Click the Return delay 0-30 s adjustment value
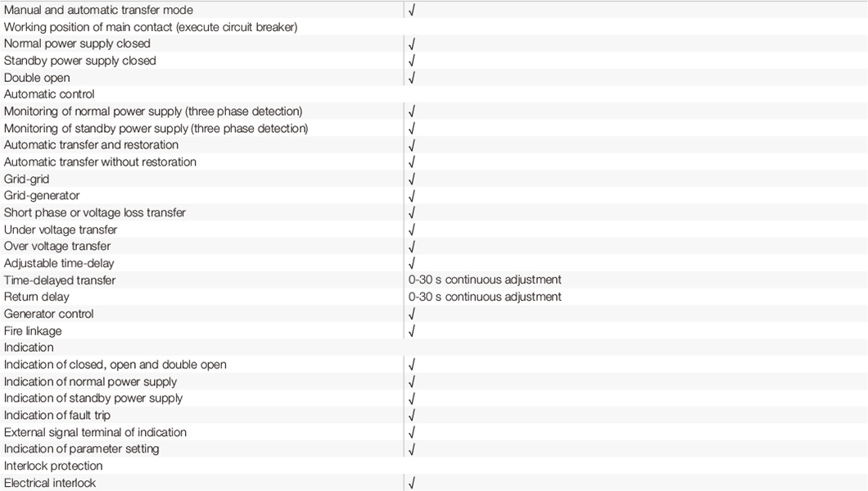 pyautogui.click(x=485, y=297)
